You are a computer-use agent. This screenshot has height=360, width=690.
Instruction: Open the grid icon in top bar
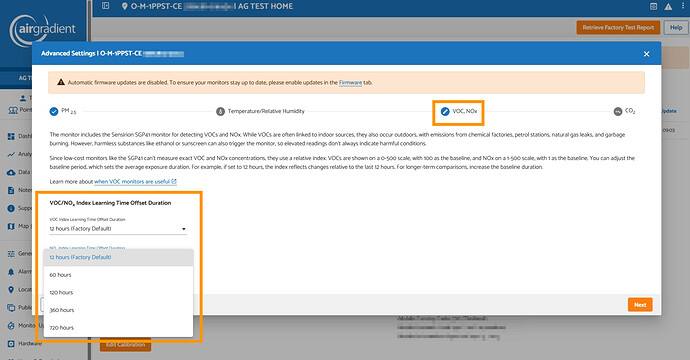point(653,6)
